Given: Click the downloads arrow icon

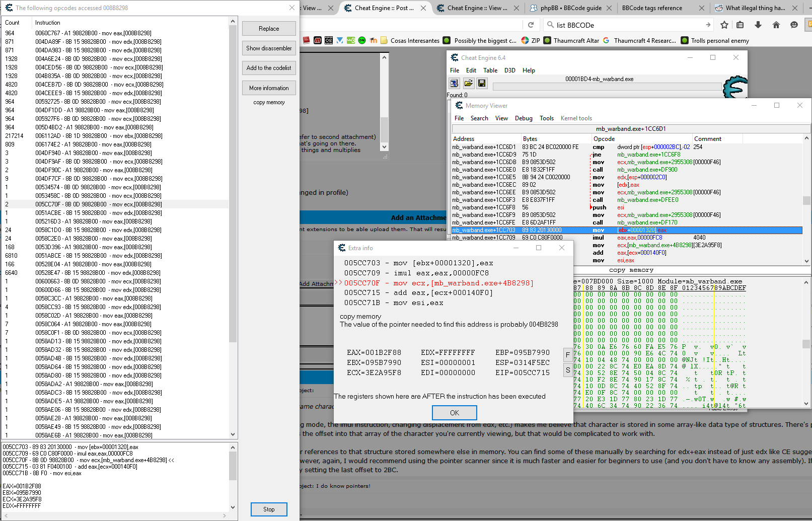Looking at the screenshot, I should tap(758, 25).
